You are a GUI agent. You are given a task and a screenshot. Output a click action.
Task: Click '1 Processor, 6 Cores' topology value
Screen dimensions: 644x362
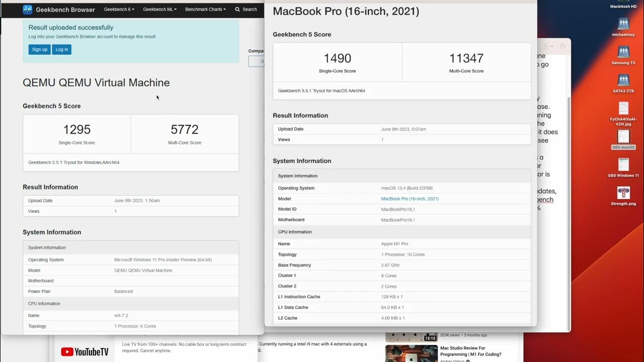point(135,326)
